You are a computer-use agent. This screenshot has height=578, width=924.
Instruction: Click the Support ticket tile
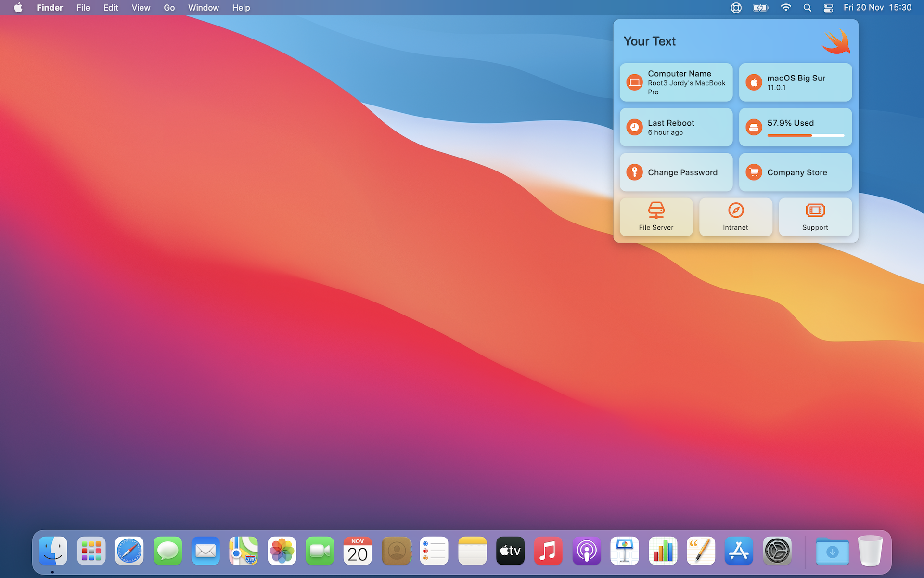tap(815, 217)
